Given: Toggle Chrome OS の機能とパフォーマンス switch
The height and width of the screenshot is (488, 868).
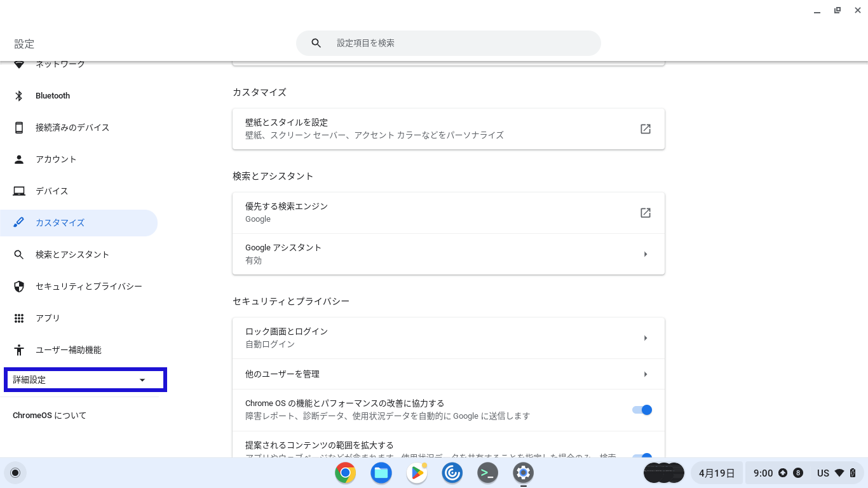Looking at the screenshot, I should click(642, 410).
